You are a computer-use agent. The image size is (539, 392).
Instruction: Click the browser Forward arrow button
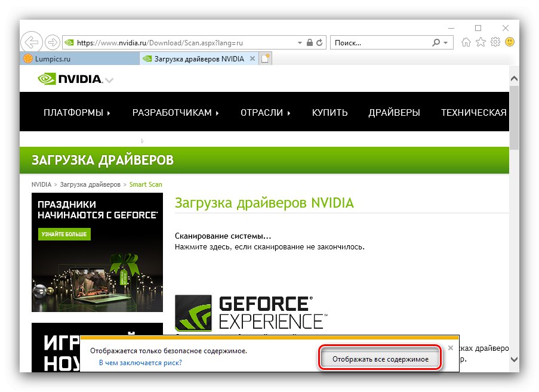pos(53,42)
